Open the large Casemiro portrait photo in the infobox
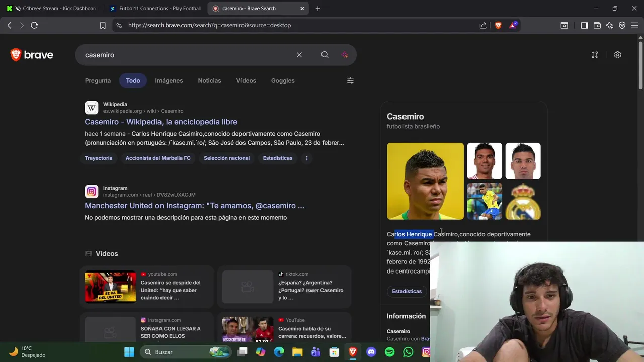This screenshot has width=644, height=362. tap(425, 181)
